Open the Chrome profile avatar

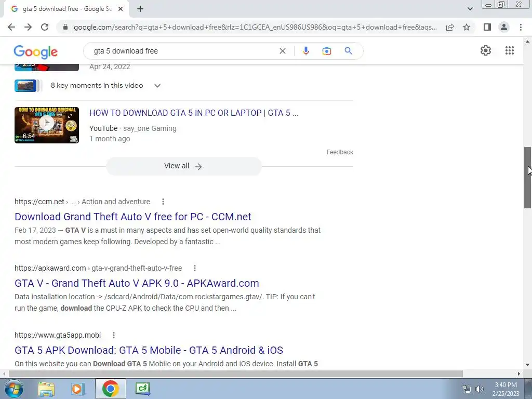point(504,27)
